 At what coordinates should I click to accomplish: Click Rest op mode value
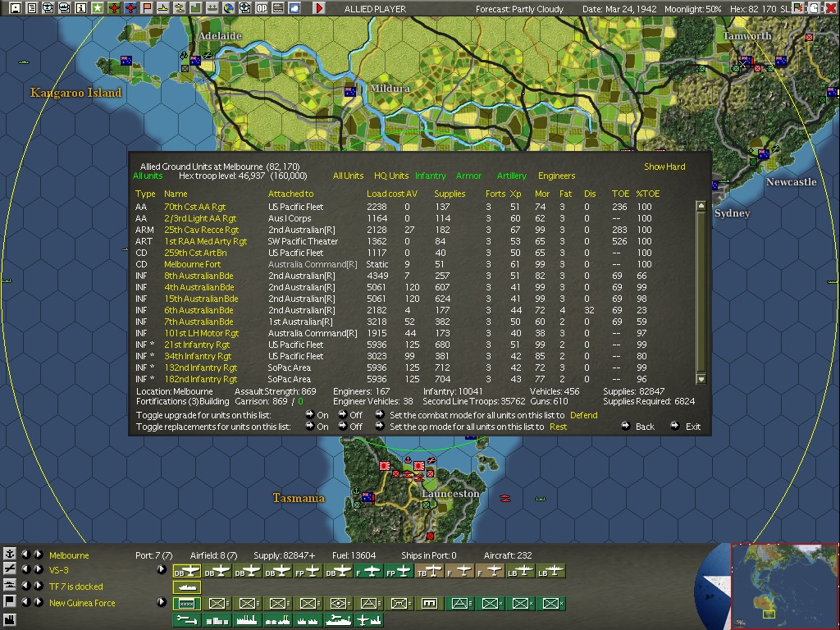(558, 427)
